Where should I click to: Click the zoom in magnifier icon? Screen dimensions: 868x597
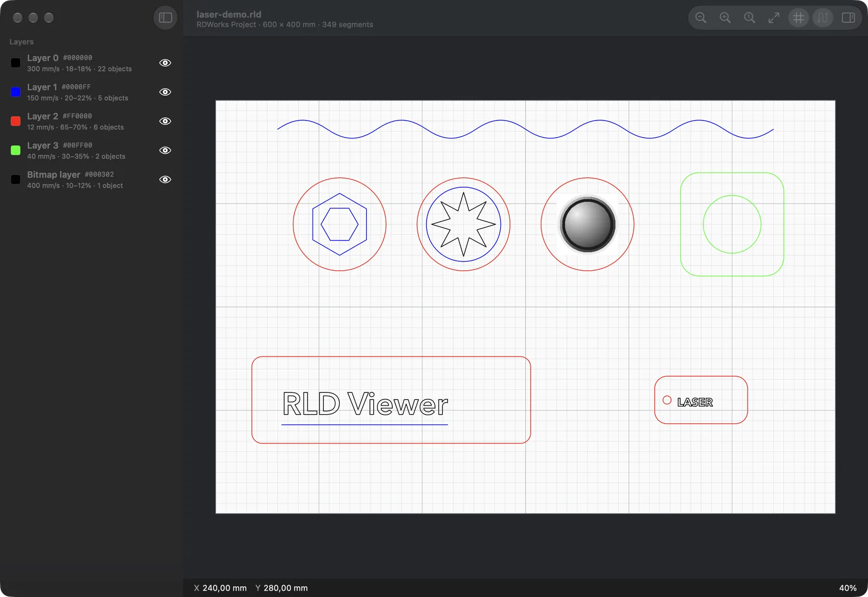[725, 18]
